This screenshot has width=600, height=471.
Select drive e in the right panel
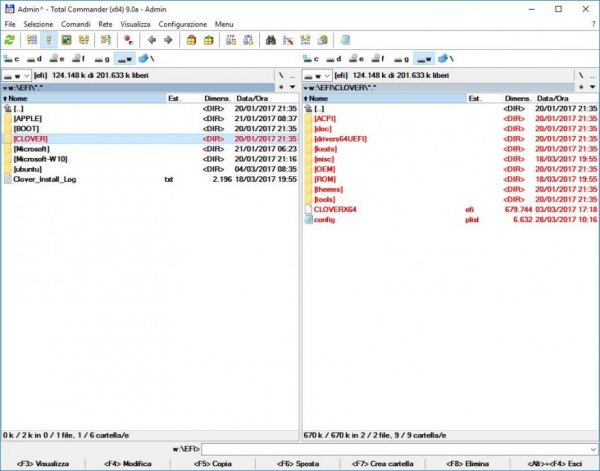357,59
